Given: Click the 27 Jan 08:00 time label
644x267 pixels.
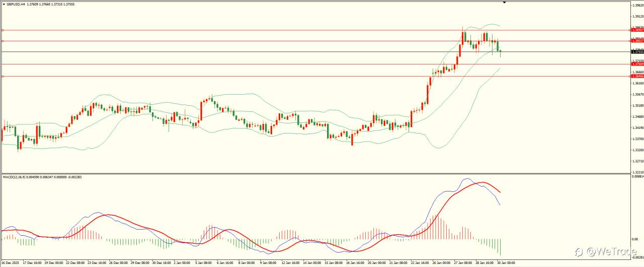Looking at the screenshot, I should point(464,262).
